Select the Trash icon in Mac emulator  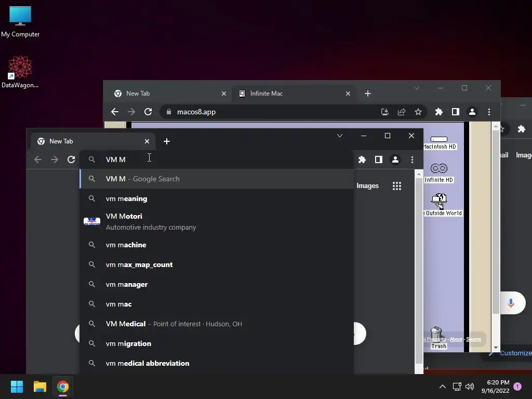[438, 338]
